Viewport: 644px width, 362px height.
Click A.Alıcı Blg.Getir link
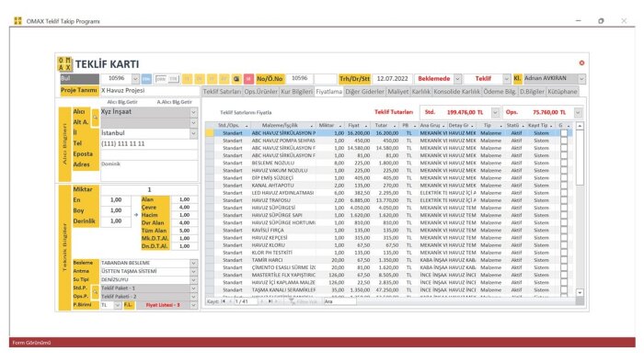(x=174, y=102)
